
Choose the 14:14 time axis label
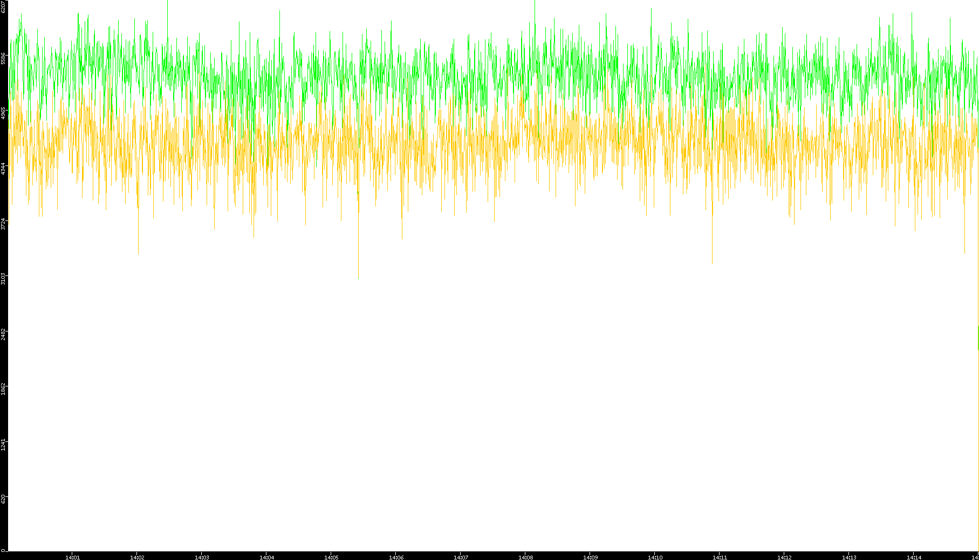click(914, 557)
